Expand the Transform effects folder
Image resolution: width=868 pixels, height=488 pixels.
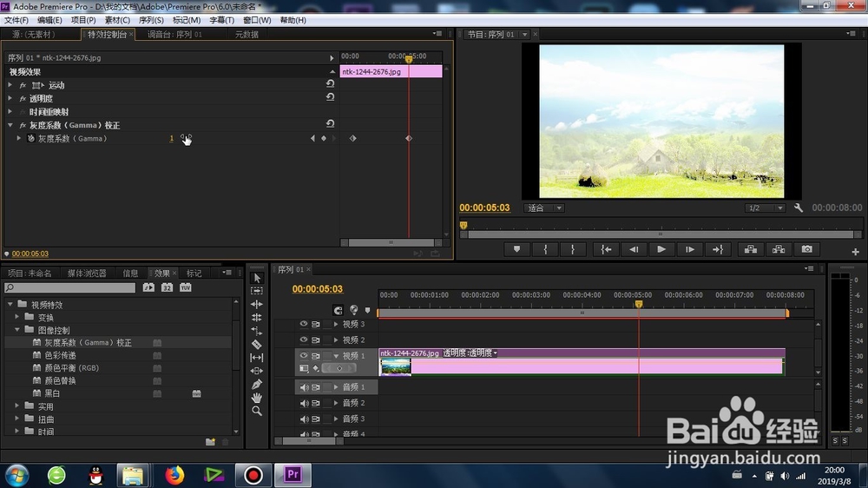coord(17,318)
